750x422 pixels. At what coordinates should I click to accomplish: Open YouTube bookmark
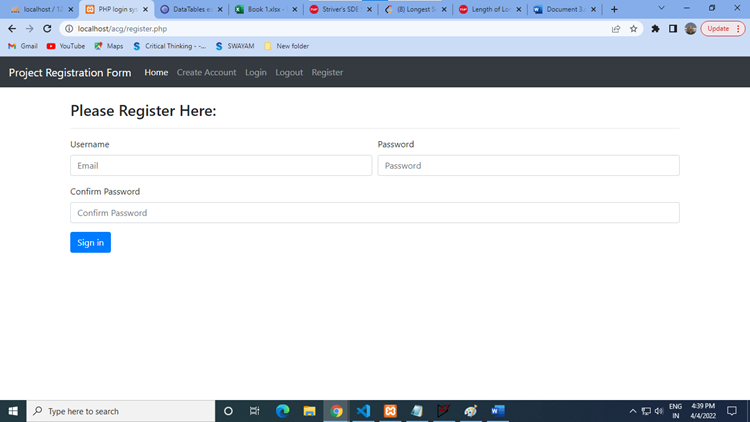[66, 46]
